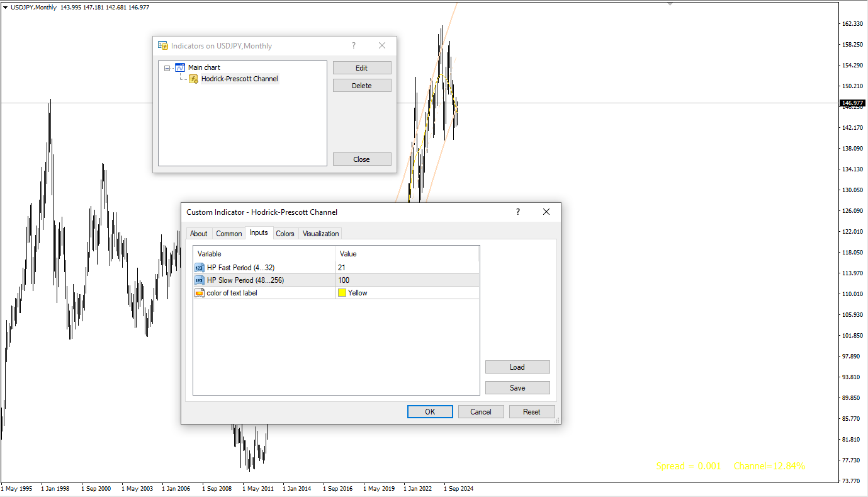
Task: Click the Main chart icon in indicators tree
Action: [179, 67]
